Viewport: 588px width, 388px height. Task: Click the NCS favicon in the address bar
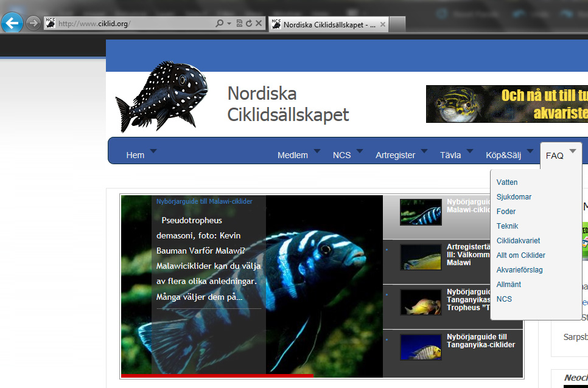[x=51, y=23]
